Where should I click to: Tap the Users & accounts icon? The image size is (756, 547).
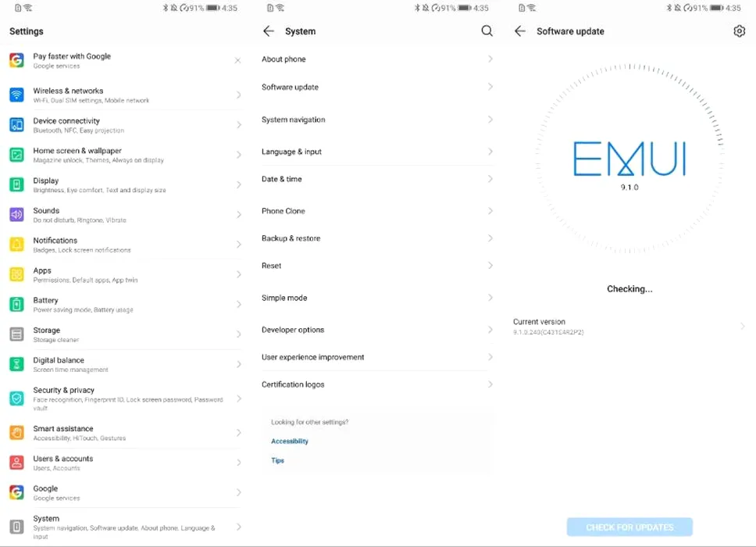[x=17, y=462]
